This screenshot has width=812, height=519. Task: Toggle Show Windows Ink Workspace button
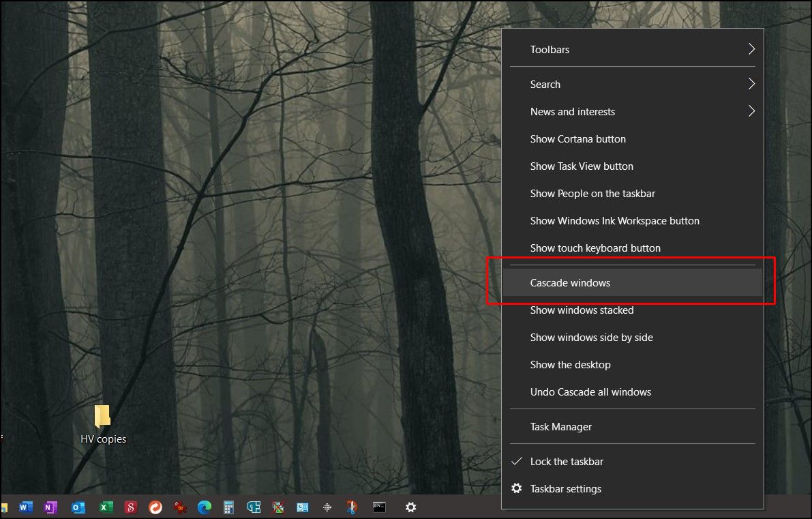pyautogui.click(x=633, y=221)
